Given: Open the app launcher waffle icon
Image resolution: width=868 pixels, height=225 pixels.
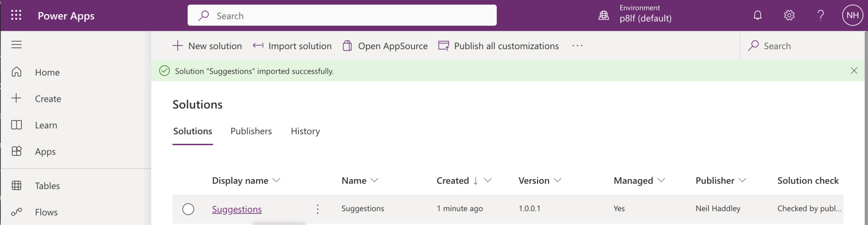Looking at the screenshot, I should click(x=16, y=16).
